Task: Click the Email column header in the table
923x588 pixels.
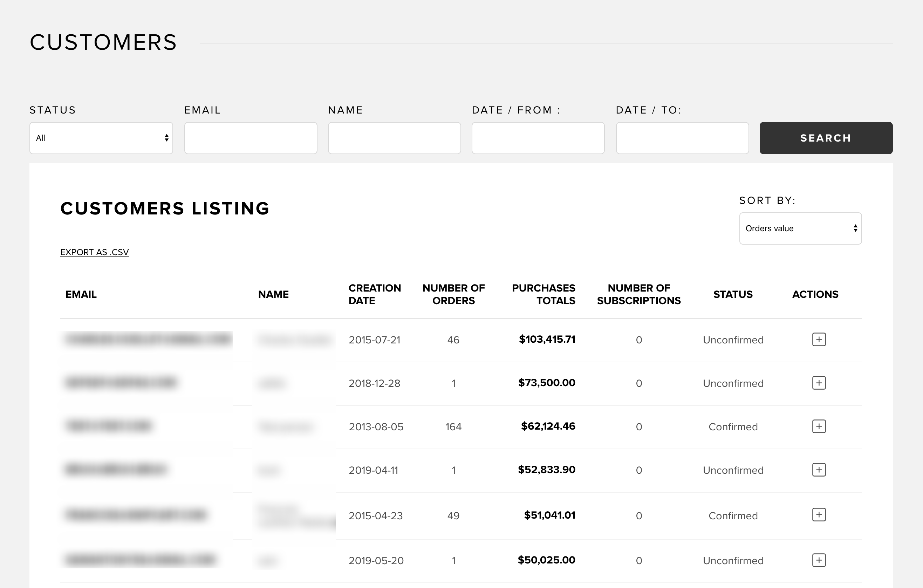Action: (x=81, y=294)
